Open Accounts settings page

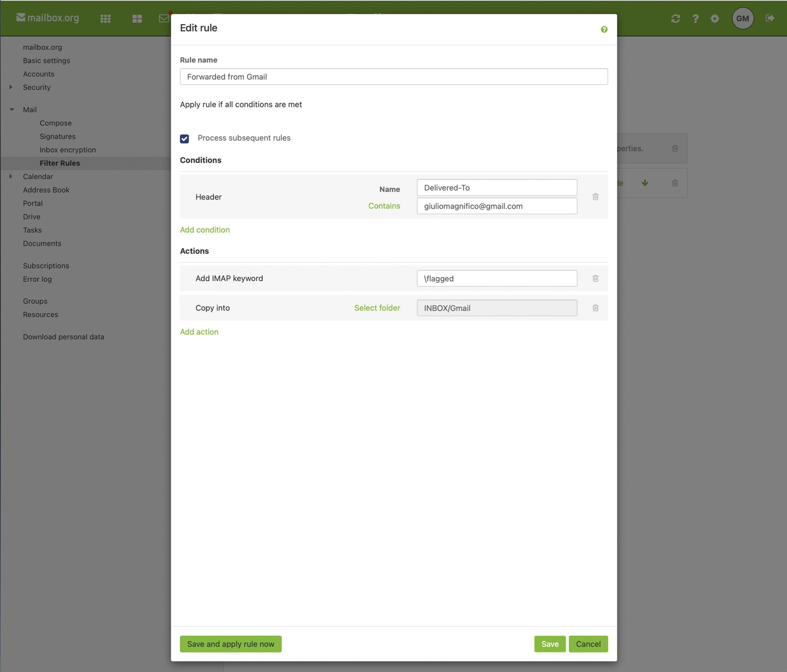pyautogui.click(x=39, y=74)
